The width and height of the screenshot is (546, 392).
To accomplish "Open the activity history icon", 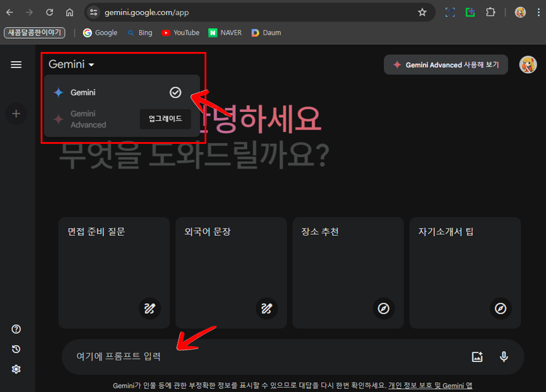I will pyautogui.click(x=16, y=349).
